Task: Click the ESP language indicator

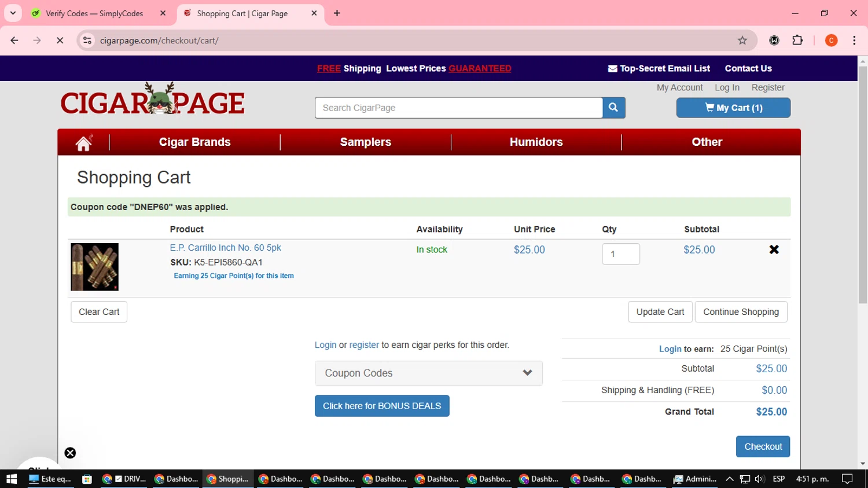Action: (x=779, y=479)
